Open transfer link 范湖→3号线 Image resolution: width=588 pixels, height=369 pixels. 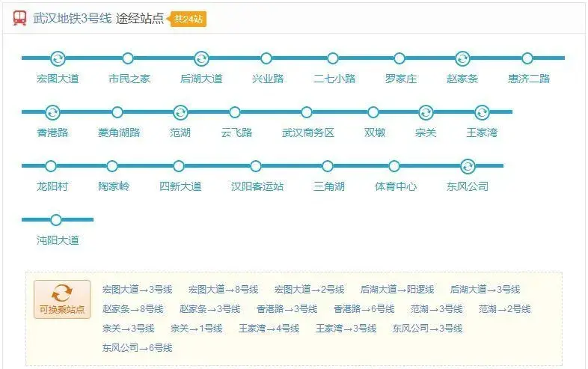[x=436, y=309]
